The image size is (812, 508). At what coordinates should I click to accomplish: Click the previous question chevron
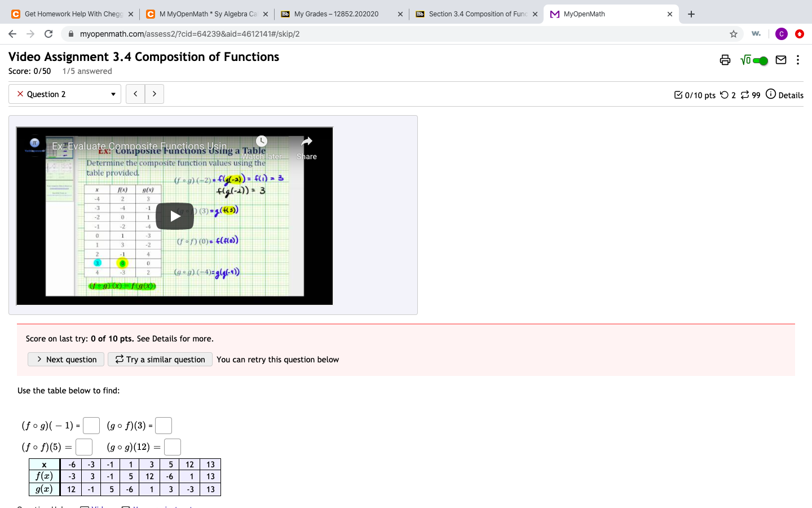135,94
